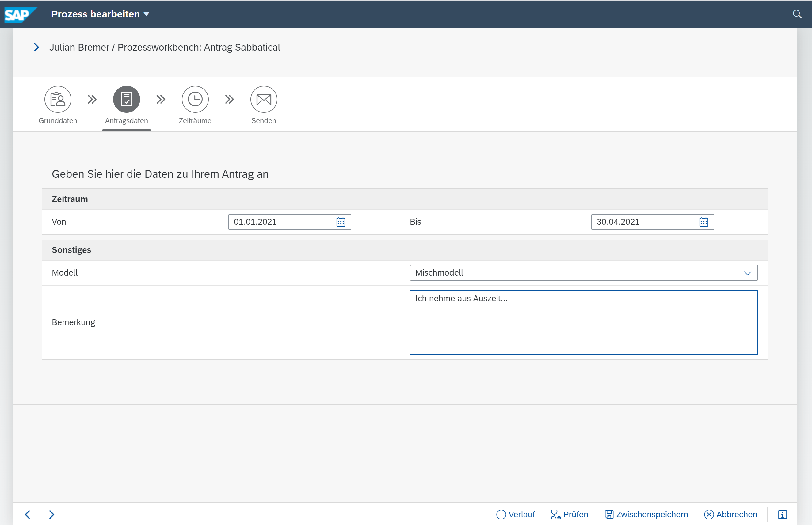Open the information icon in footer
Viewport: 812px width, 525px height.
pos(782,515)
